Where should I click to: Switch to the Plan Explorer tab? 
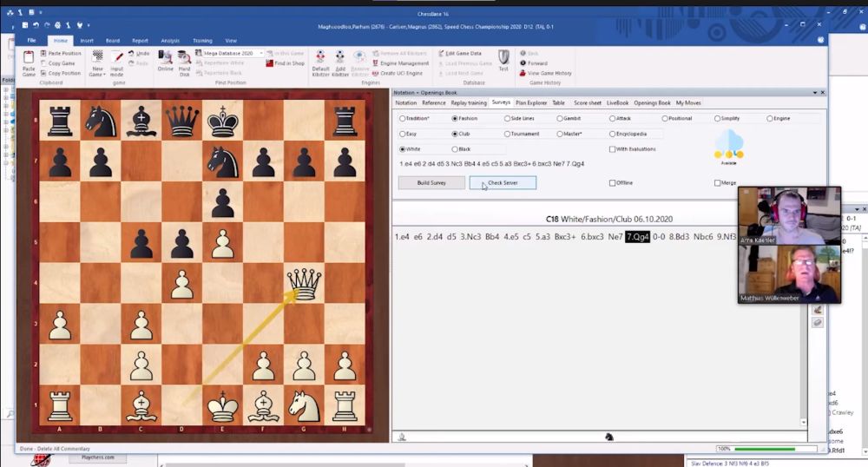tap(531, 102)
